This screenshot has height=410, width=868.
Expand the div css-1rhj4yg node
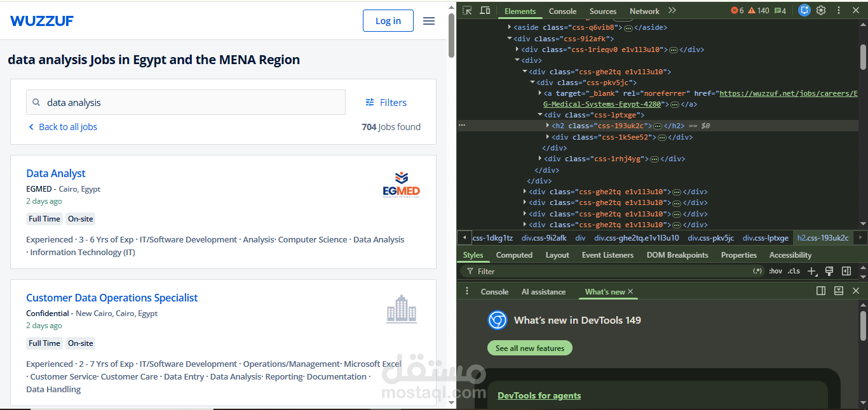[x=540, y=159]
